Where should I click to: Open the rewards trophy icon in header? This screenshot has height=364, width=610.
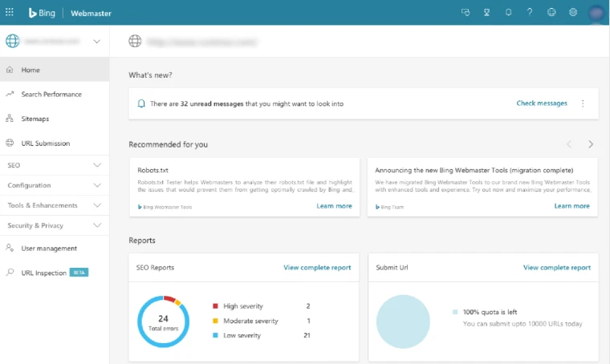click(x=486, y=13)
